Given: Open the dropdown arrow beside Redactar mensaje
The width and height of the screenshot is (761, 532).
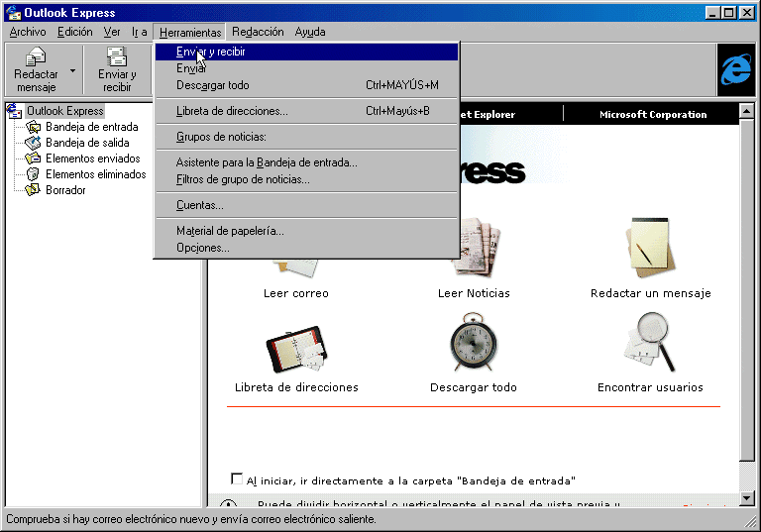Looking at the screenshot, I should [72, 72].
